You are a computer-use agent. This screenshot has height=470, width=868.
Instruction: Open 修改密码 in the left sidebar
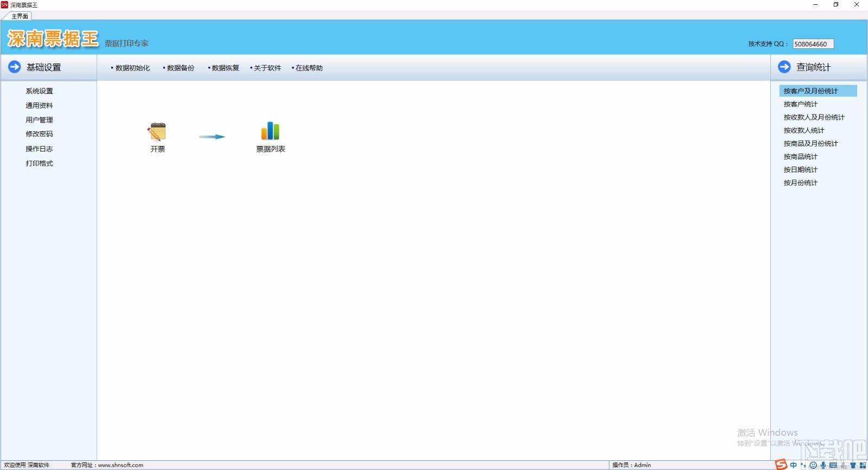click(x=39, y=134)
